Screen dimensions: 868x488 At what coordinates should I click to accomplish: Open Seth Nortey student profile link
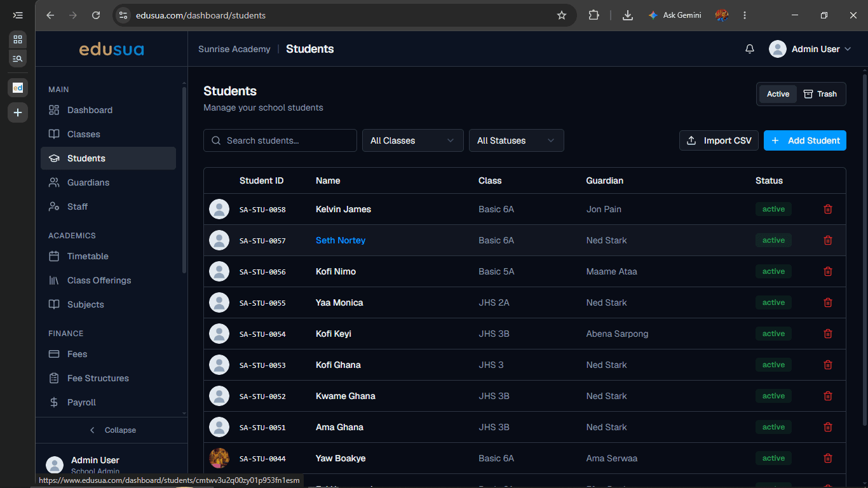pos(341,240)
